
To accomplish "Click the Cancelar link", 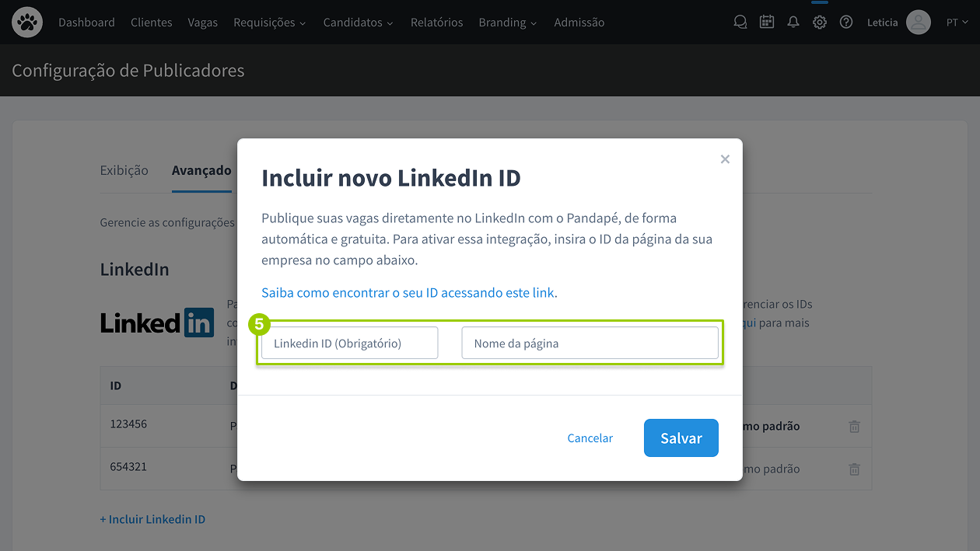I will (590, 438).
